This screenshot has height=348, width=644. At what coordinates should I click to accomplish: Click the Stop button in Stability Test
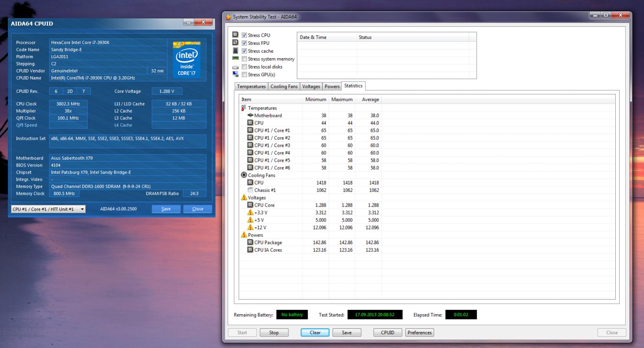coord(274,333)
